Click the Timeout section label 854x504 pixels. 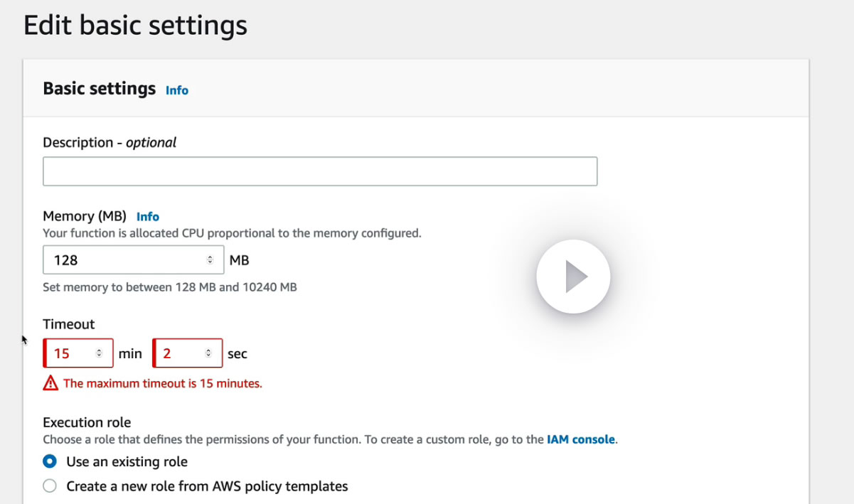click(69, 324)
